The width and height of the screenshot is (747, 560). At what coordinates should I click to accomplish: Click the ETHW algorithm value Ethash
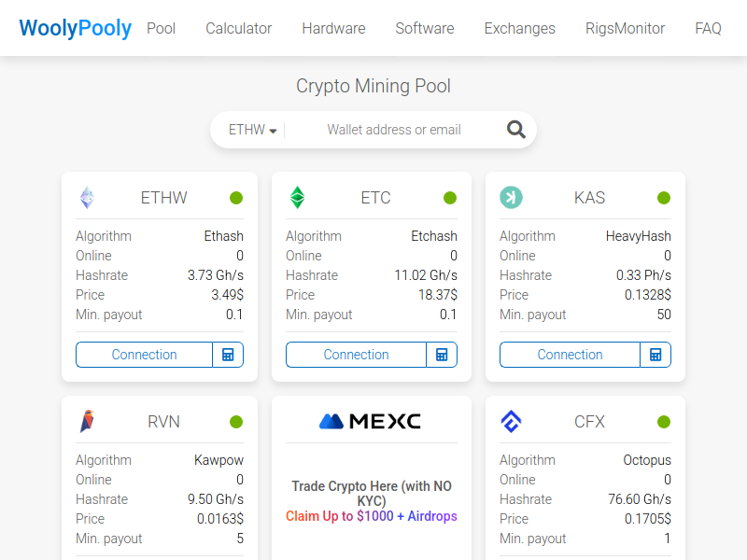pos(224,236)
